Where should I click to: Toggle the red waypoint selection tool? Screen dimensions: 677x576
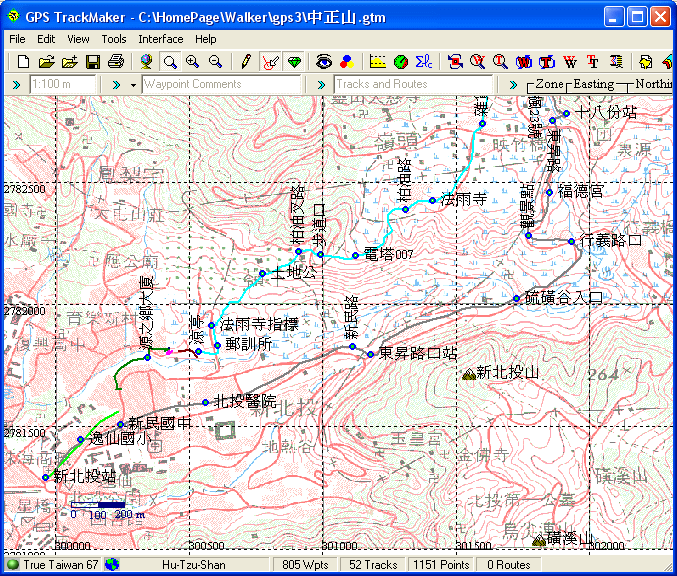point(269,62)
